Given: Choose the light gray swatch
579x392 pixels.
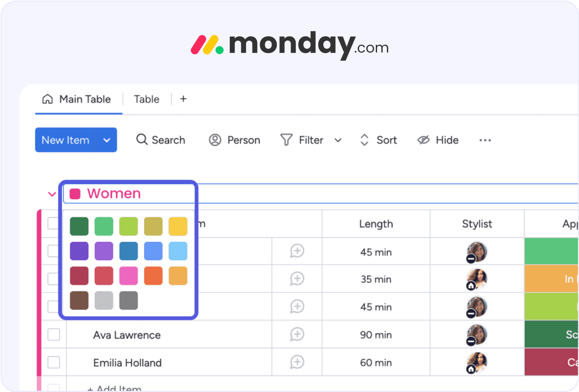Looking at the screenshot, I should click(x=104, y=301).
